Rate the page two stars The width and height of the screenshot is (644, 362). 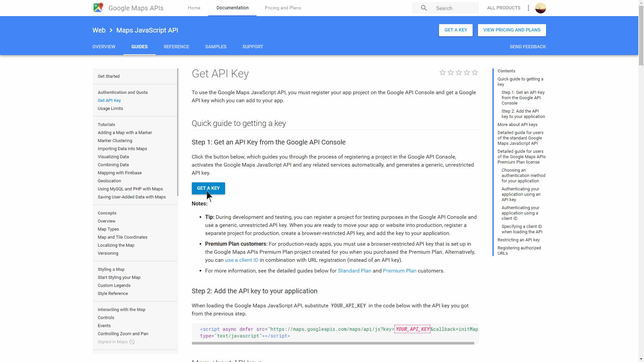pyautogui.click(x=450, y=72)
